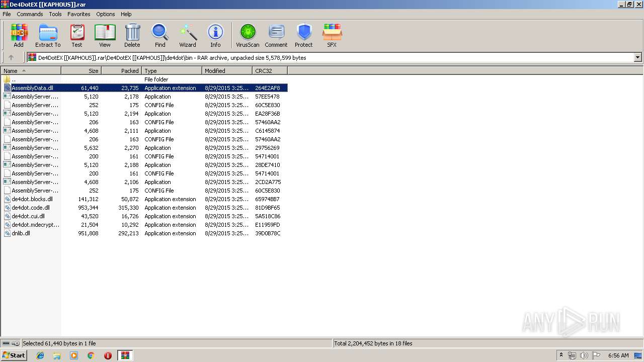Switch to WinRAR taskbar button
The width and height of the screenshot is (644, 362).
coord(125,355)
